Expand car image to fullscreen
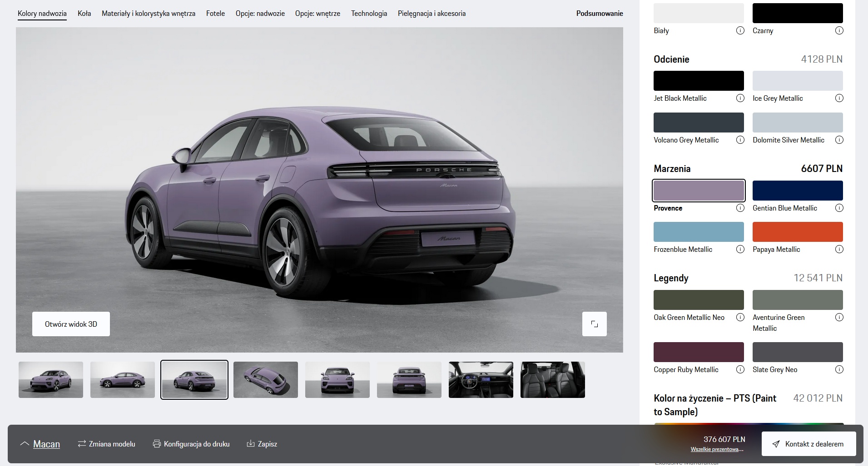Screen dimensions: 868x466 point(594,324)
